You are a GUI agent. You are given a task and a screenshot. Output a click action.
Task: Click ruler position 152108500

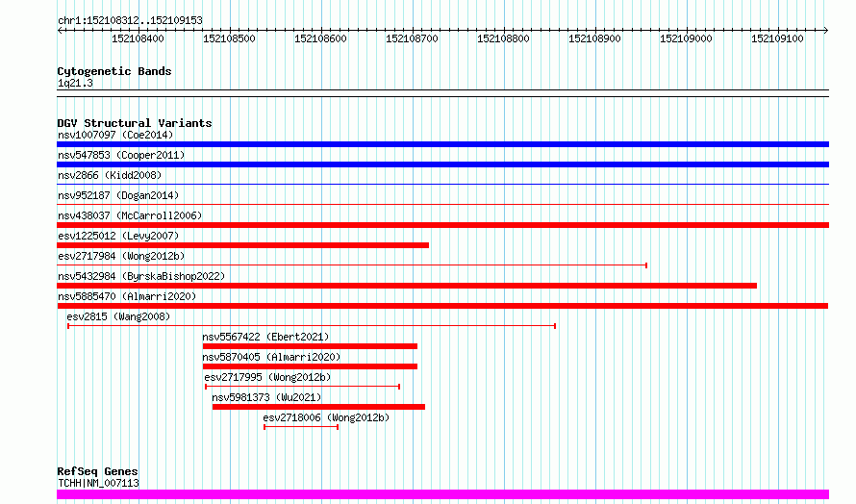(x=229, y=38)
